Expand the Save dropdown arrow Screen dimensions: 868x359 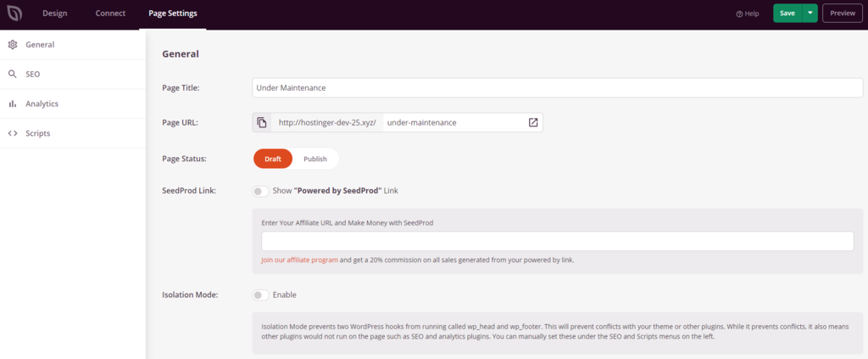click(810, 14)
